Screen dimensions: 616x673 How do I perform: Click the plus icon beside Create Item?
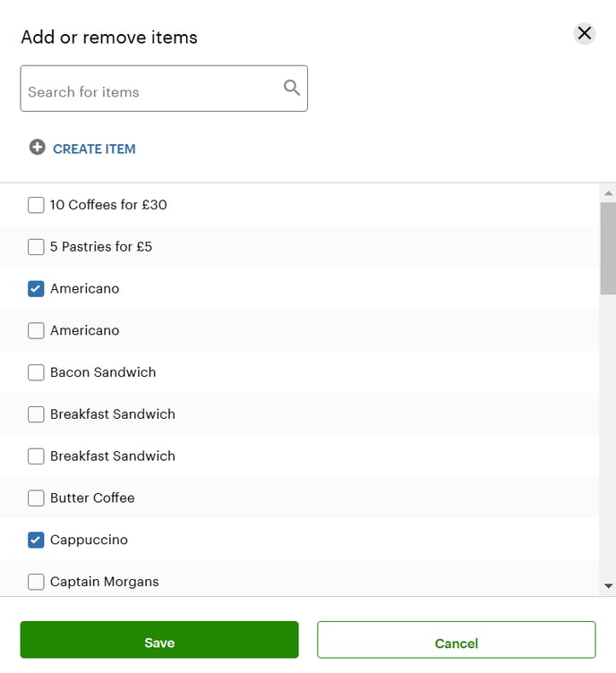pyautogui.click(x=37, y=148)
